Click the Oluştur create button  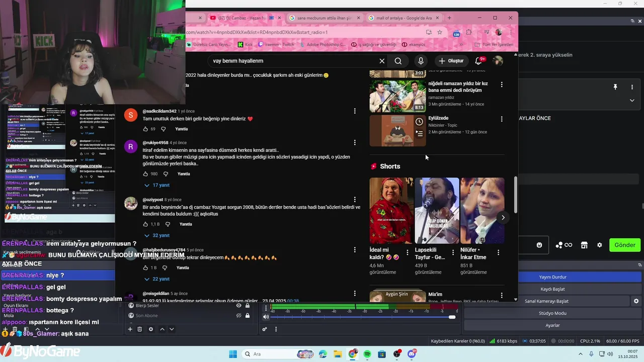451,61
